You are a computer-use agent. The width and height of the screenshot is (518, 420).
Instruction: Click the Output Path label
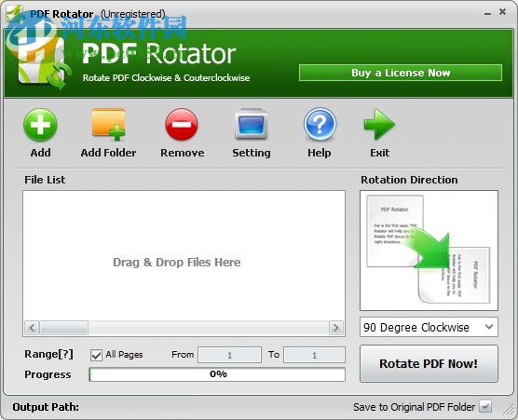click(46, 407)
